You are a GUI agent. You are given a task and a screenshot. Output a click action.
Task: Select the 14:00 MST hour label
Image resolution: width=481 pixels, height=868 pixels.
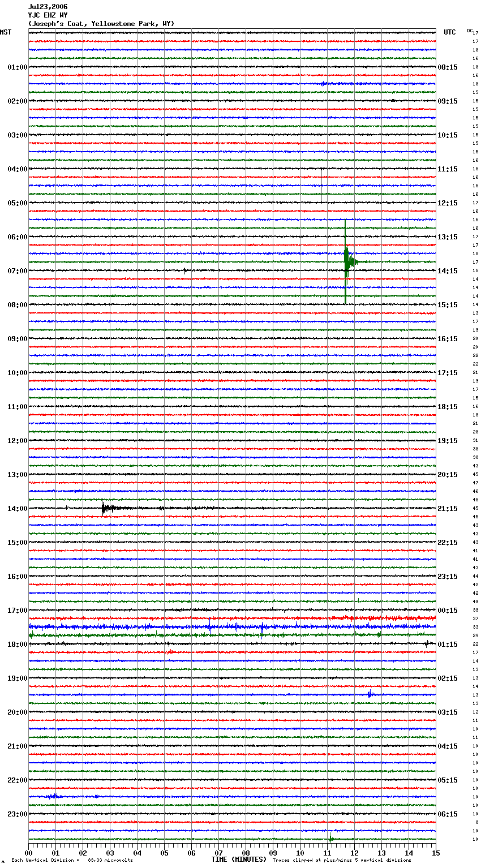(17, 509)
